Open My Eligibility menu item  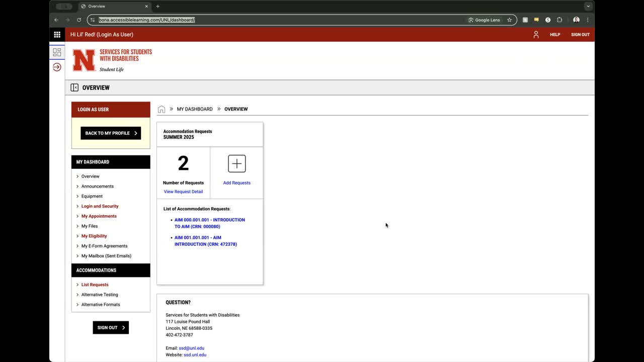coord(94,236)
